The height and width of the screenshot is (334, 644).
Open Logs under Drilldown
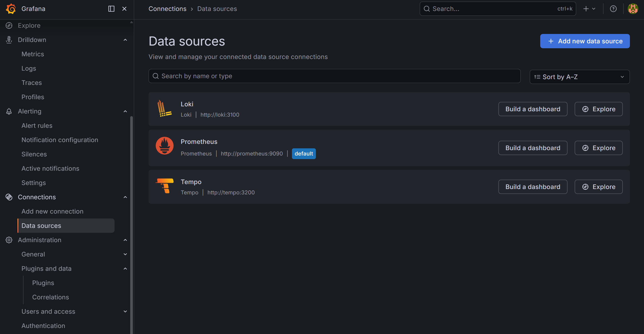click(29, 68)
